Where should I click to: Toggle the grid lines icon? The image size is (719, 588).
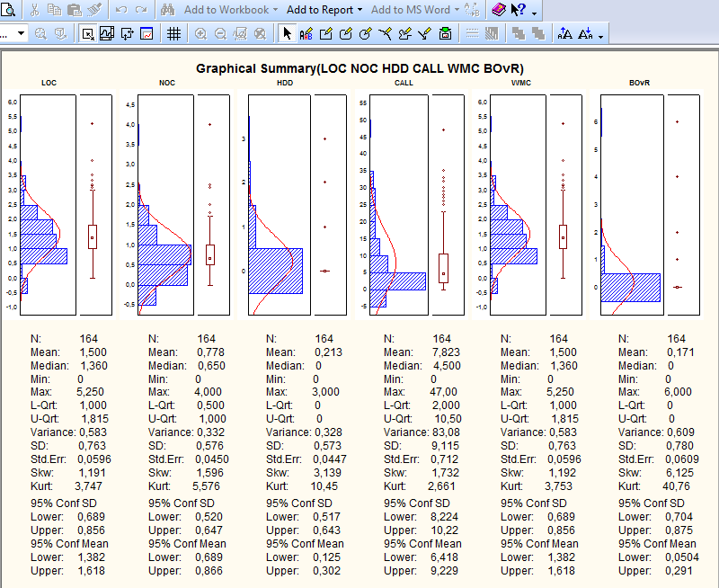173,33
